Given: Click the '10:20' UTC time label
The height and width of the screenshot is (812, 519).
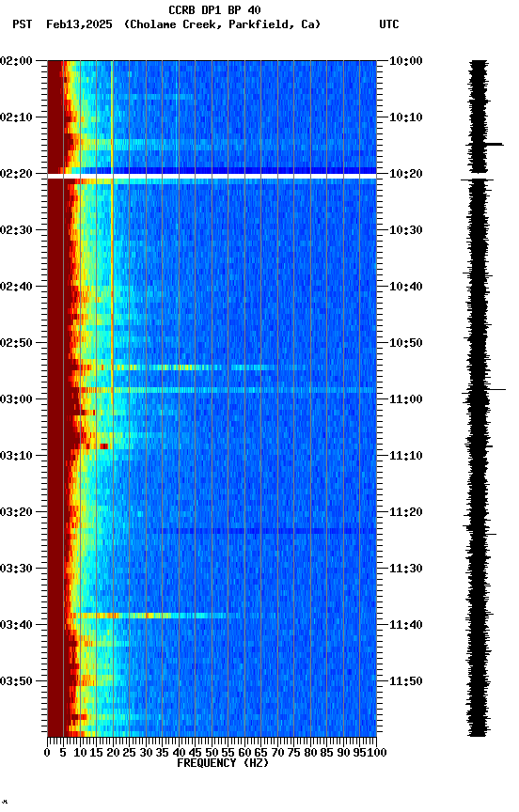Looking at the screenshot, I should [x=406, y=174].
